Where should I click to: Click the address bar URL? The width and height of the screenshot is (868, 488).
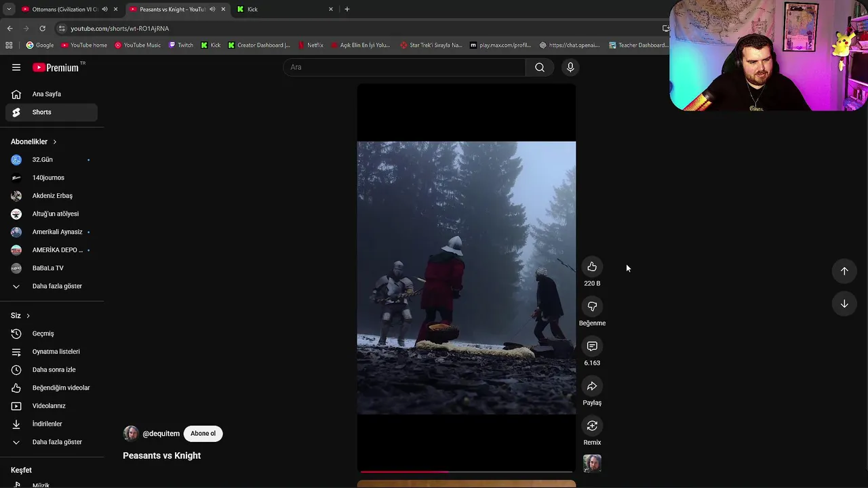[119, 28]
